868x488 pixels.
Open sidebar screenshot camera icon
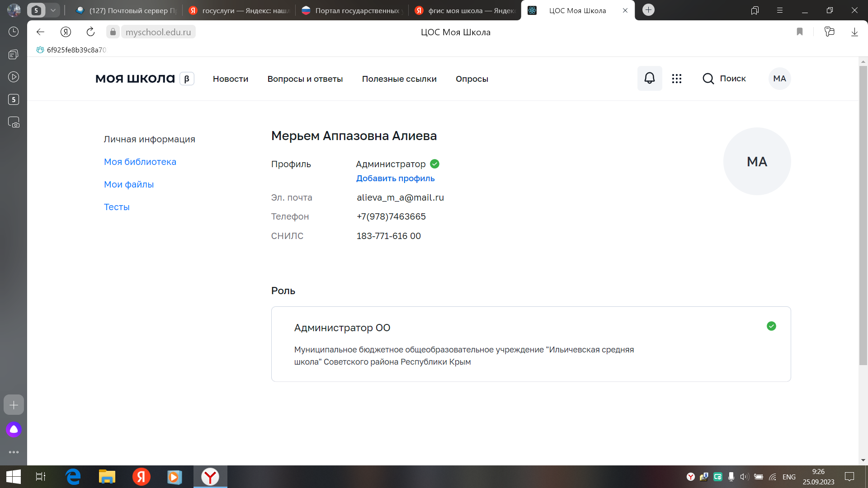[14, 122]
